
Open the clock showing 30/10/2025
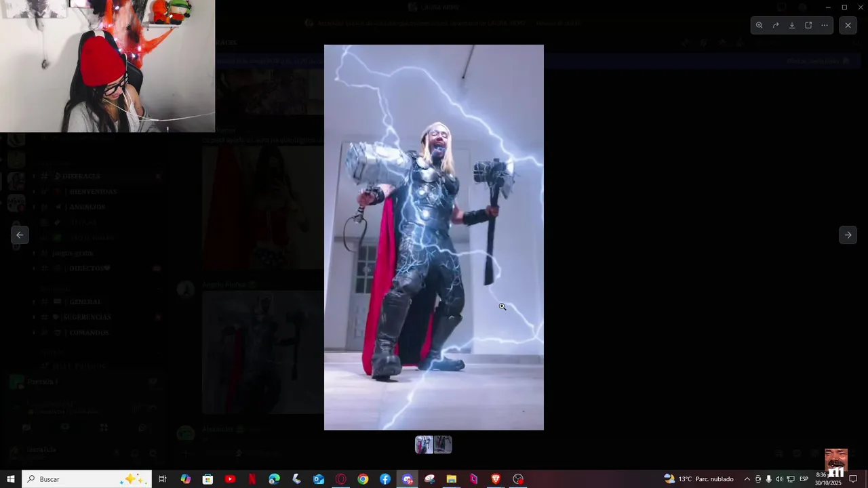[827, 479]
